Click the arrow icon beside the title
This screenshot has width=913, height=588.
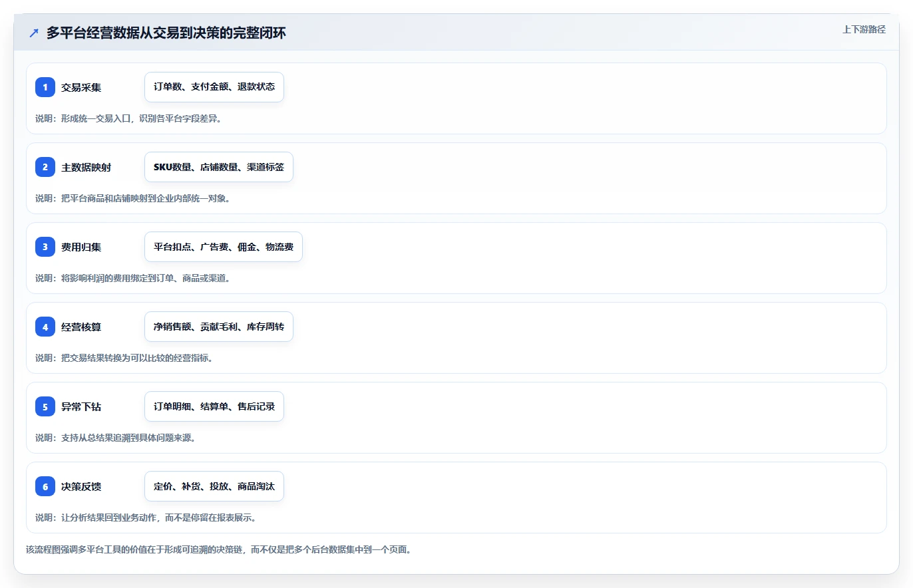click(x=34, y=33)
